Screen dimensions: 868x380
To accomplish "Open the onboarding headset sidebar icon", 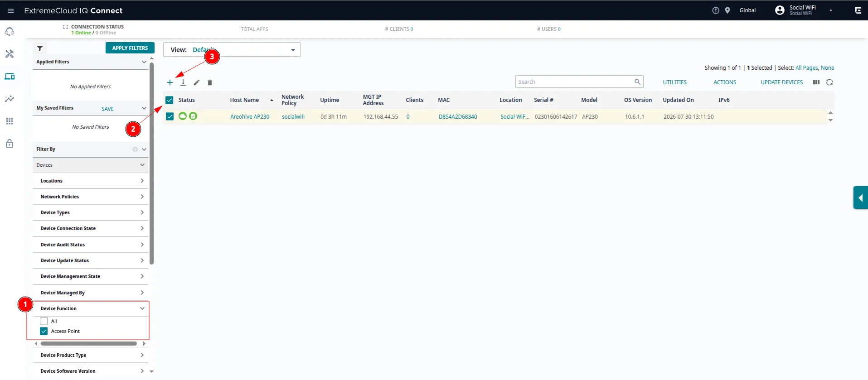I will coord(10,32).
